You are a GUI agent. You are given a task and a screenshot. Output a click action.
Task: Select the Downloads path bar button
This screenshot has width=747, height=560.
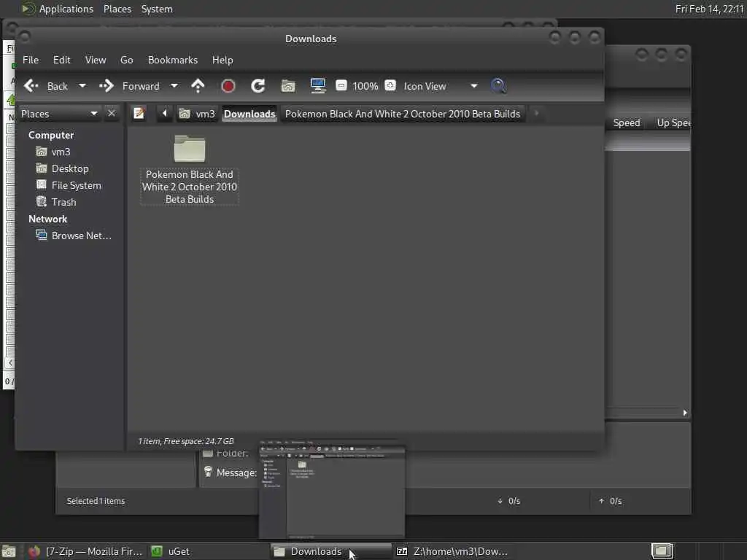pyautogui.click(x=249, y=114)
